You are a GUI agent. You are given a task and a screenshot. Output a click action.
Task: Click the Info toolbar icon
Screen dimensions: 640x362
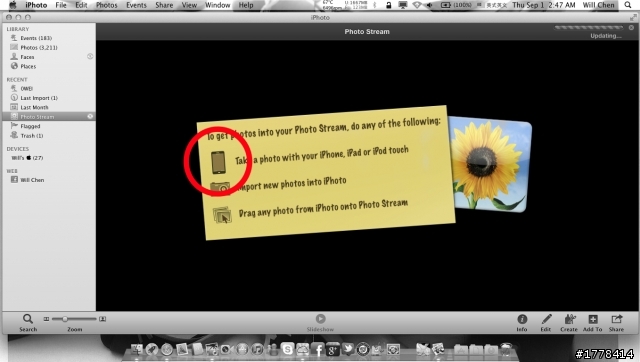pos(522,319)
